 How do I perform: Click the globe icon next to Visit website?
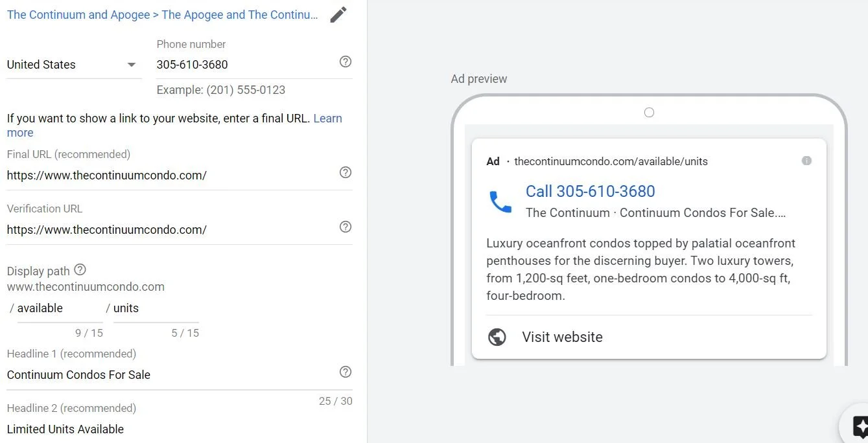click(x=497, y=337)
